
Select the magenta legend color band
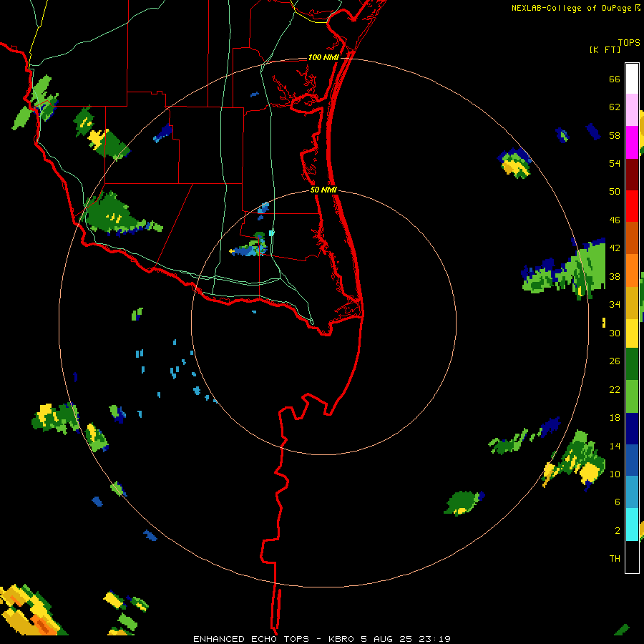tap(632, 142)
